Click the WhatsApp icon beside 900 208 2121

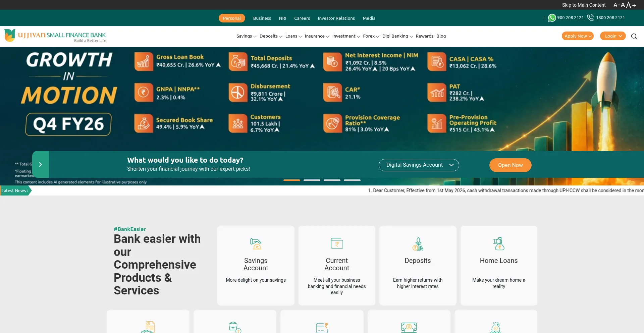[552, 18]
